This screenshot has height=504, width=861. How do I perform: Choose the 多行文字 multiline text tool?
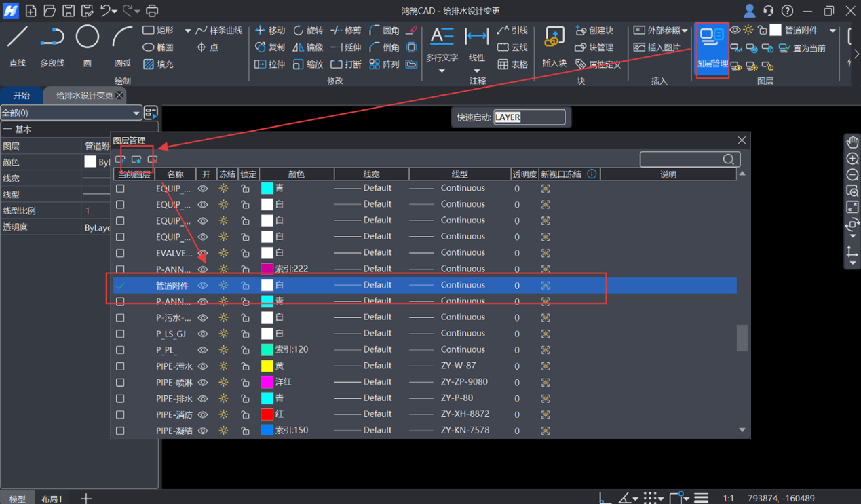pos(442,45)
